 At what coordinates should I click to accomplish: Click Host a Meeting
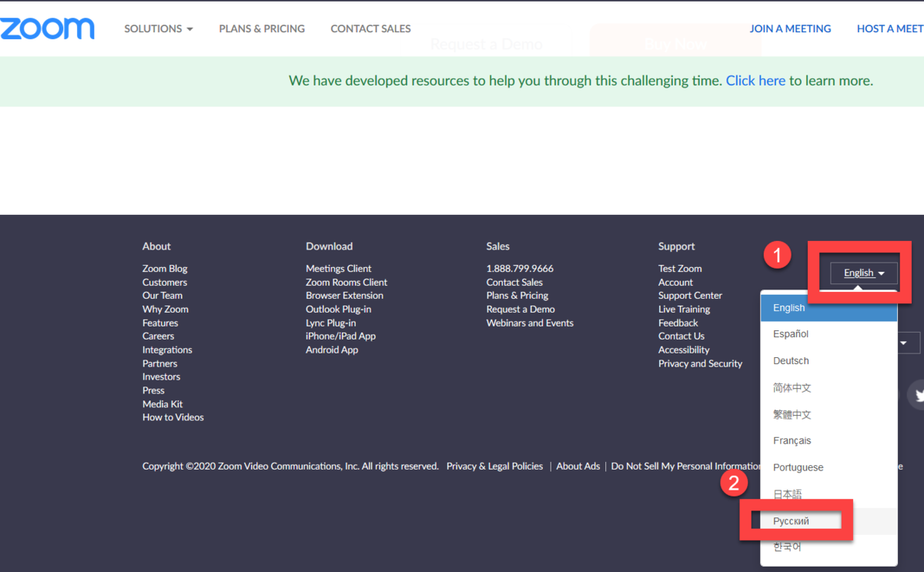click(890, 28)
